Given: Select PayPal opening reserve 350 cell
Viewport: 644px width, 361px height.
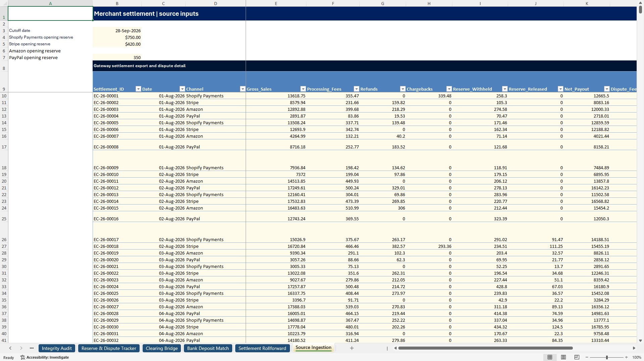Looking at the screenshot, I should click(x=117, y=57).
